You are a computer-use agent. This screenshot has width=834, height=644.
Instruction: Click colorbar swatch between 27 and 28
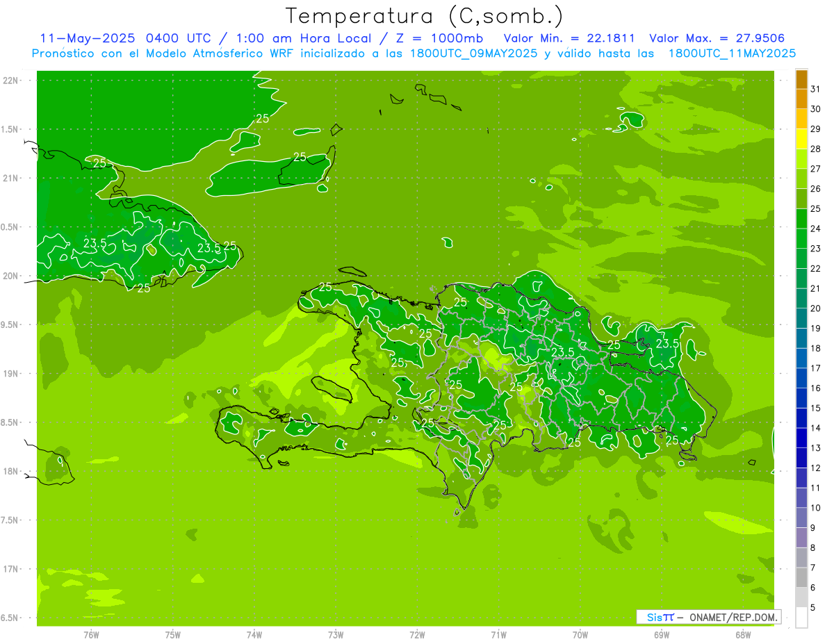click(x=801, y=159)
